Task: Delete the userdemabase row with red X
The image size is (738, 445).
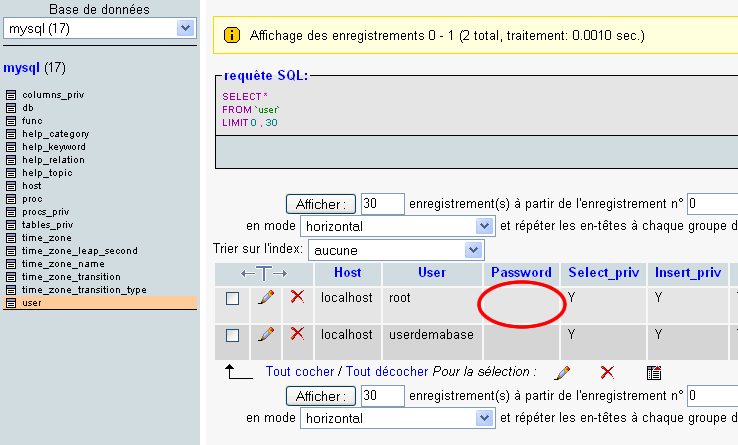Action: click(297, 334)
